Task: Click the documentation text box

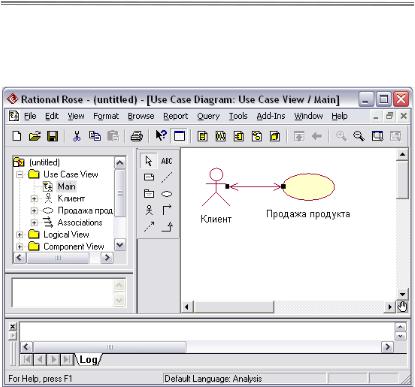Action: click(x=63, y=293)
